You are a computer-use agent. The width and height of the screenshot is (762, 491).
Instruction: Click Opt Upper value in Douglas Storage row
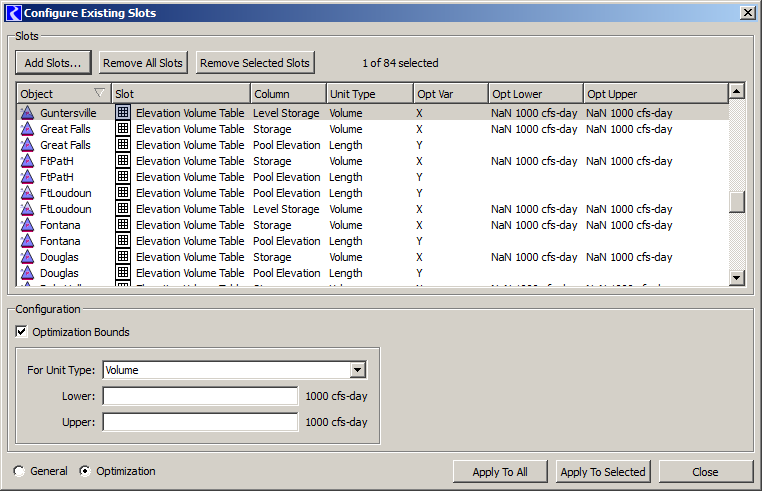pyautogui.click(x=629, y=257)
